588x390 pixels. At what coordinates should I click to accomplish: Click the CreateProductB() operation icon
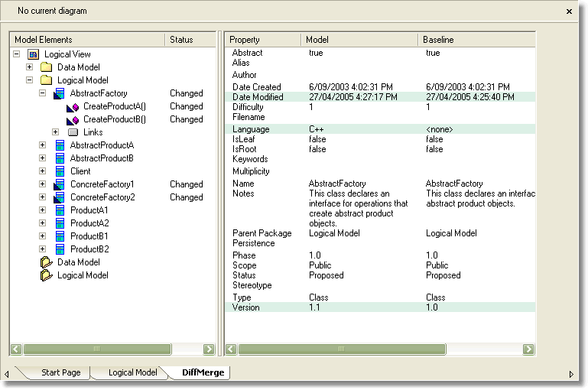point(72,119)
